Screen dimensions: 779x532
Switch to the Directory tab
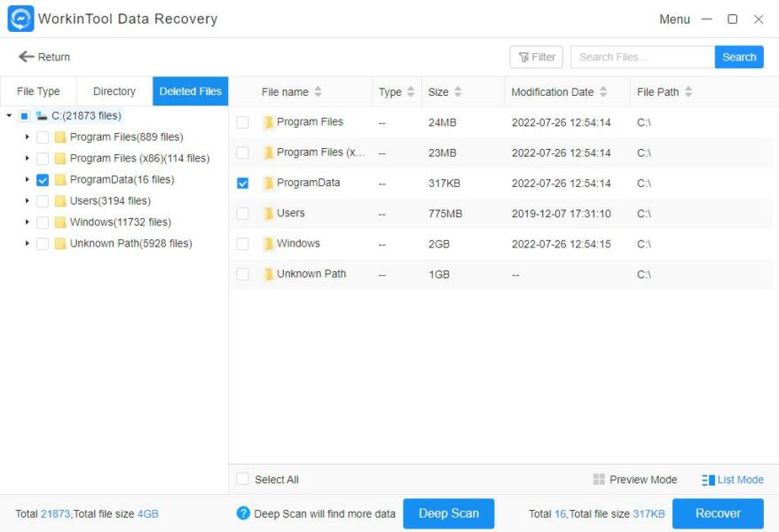tap(114, 91)
